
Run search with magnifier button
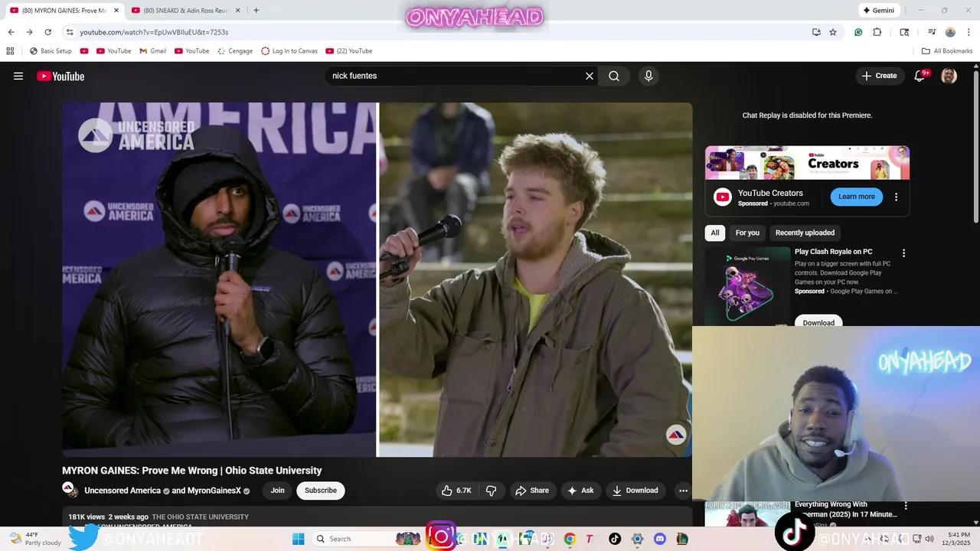(614, 76)
